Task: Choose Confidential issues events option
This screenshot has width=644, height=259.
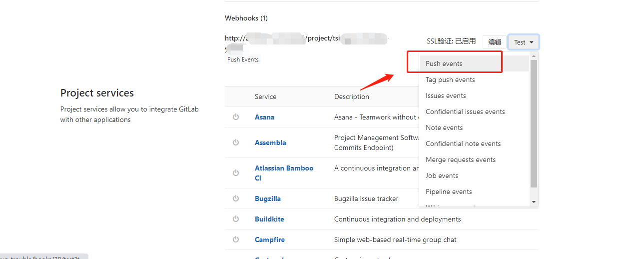Action: 474,111
